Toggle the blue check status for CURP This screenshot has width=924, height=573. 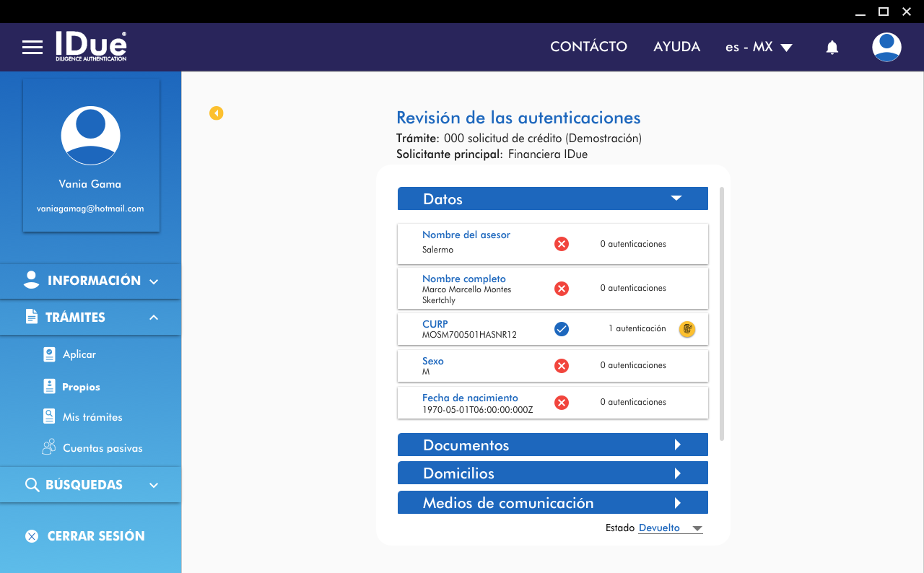click(x=561, y=329)
